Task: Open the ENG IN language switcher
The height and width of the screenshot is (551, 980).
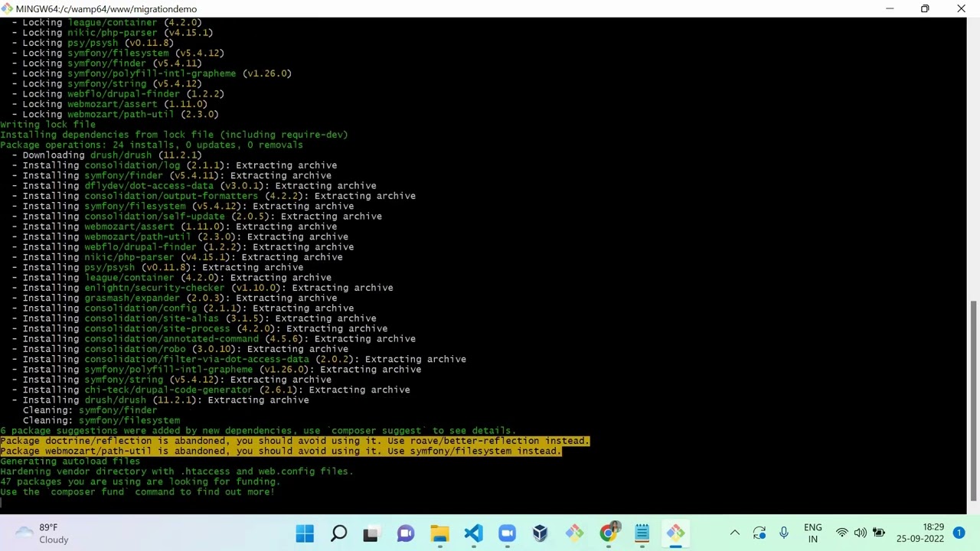Action: point(813,533)
